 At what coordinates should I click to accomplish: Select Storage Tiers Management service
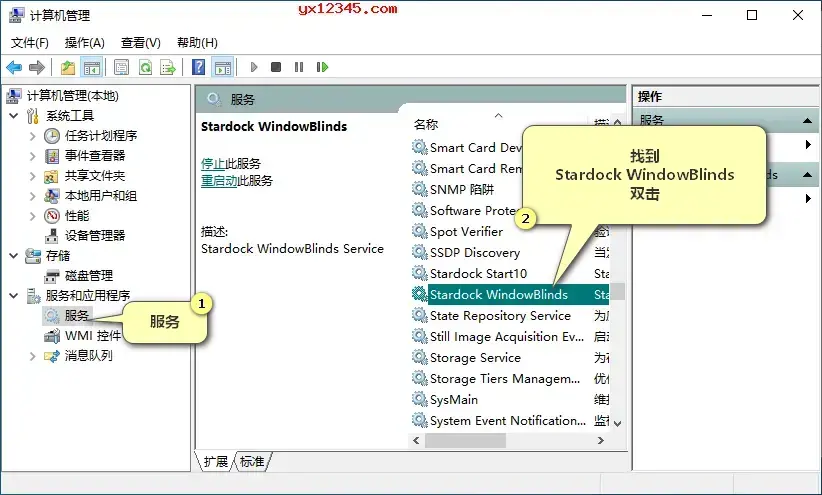click(505, 378)
